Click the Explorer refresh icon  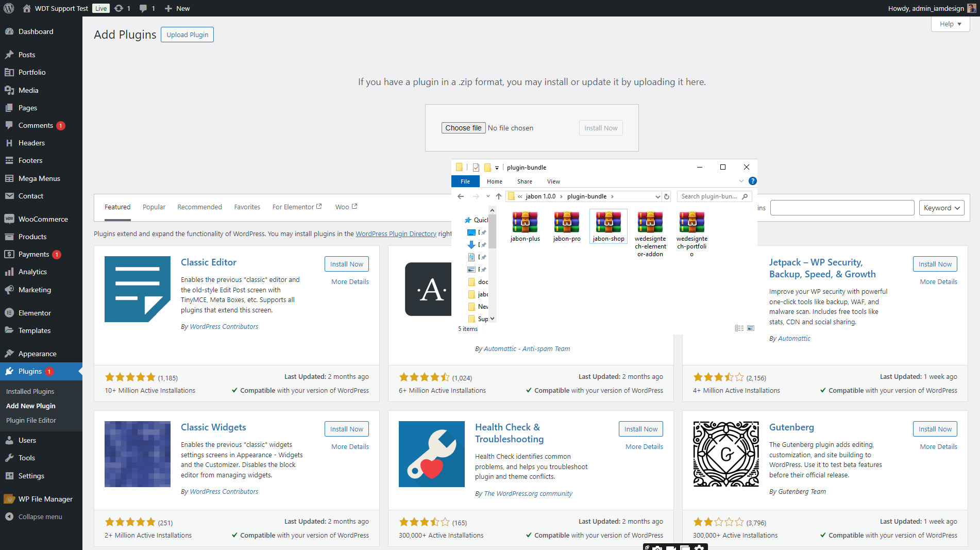click(667, 196)
